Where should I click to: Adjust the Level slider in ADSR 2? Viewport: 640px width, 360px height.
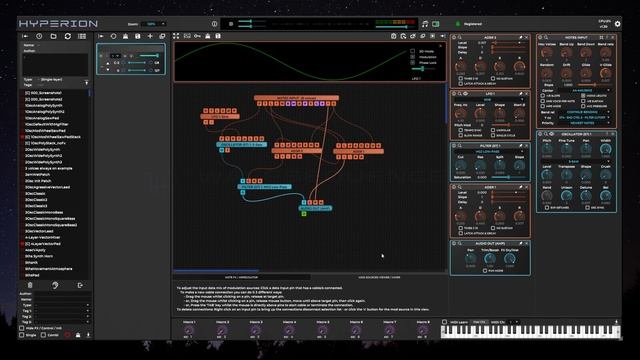point(509,42)
